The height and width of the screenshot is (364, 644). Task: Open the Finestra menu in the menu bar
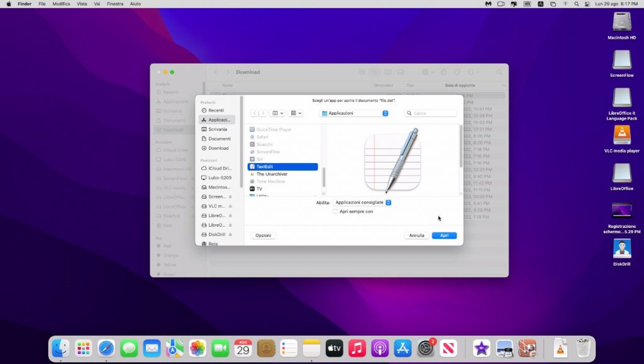tap(115, 4)
